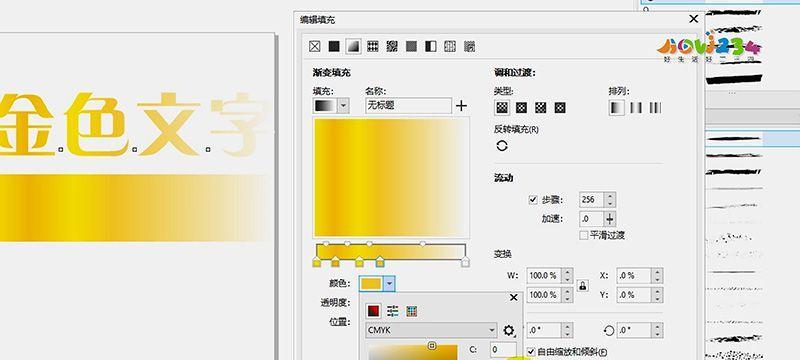Click the 文 character on canvas
This screenshot has width=800, height=360.
tap(169, 124)
